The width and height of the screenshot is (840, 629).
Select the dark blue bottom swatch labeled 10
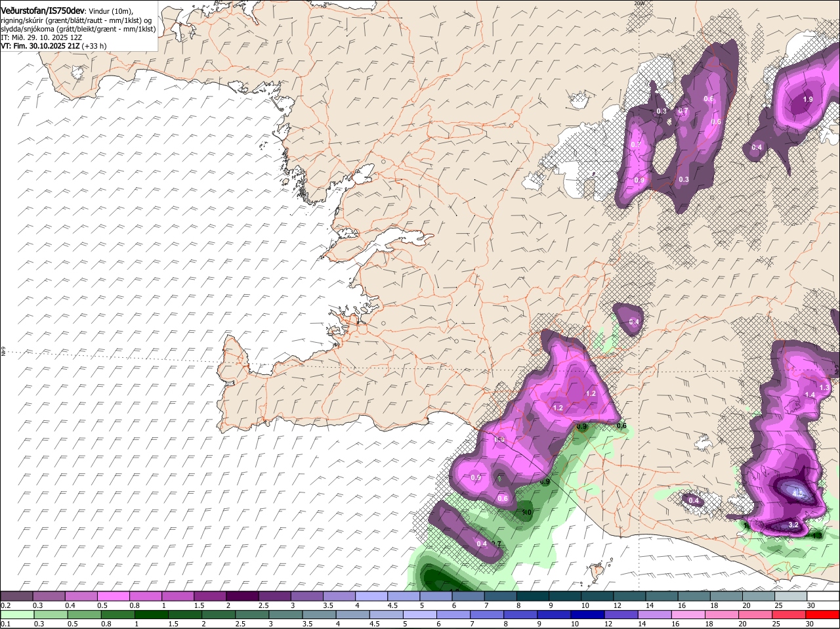[x=587, y=615]
